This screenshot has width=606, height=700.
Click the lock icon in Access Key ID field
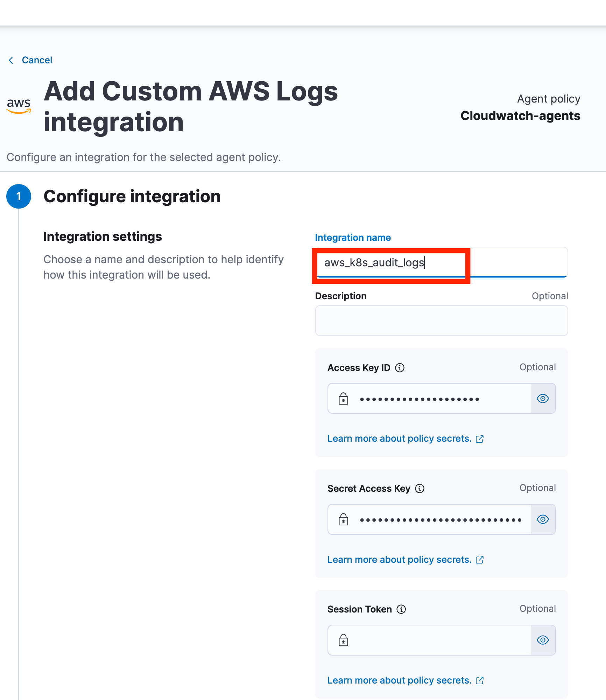coord(343,399)
